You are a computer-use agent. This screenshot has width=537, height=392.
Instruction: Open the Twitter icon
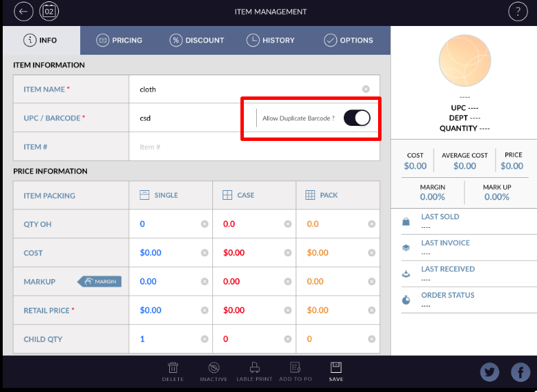click(x=490, y=372)
